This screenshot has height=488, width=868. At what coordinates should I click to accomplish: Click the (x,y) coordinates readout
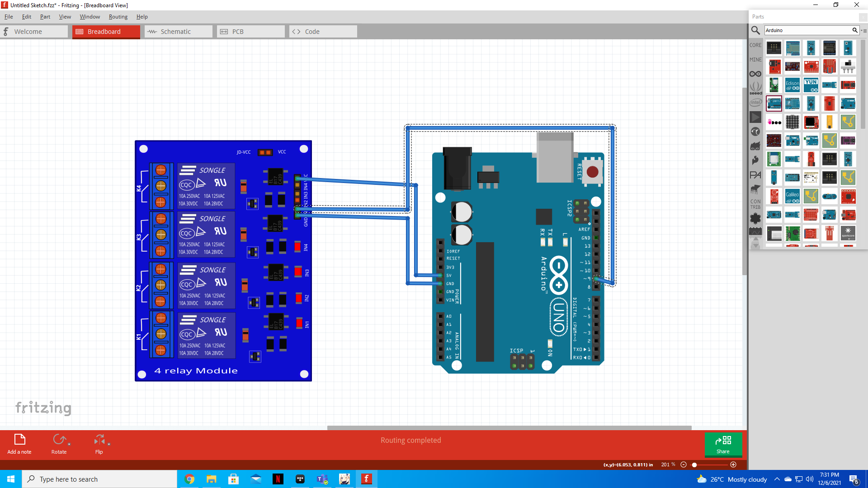628,465
